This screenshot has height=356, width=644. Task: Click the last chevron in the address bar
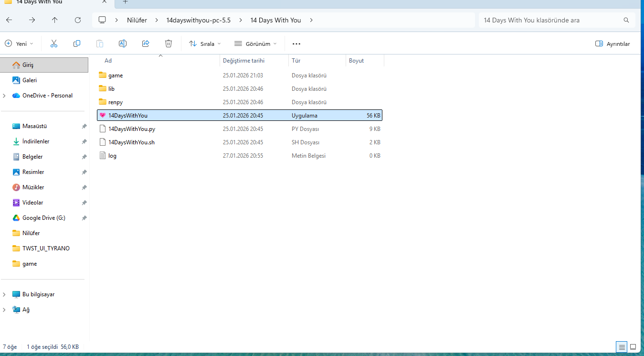[311, 20]
